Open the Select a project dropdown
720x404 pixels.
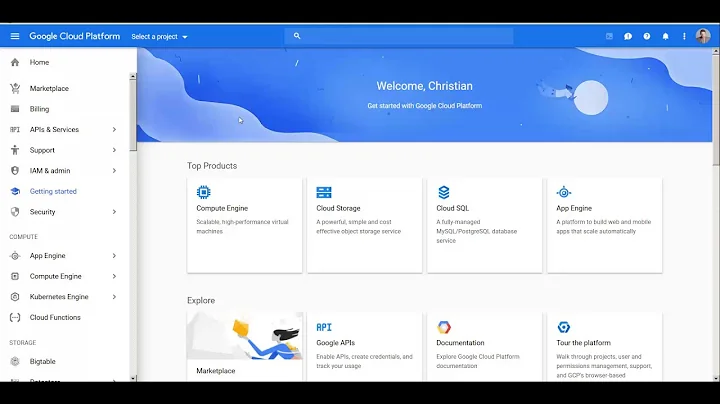[x=159, y=36]
